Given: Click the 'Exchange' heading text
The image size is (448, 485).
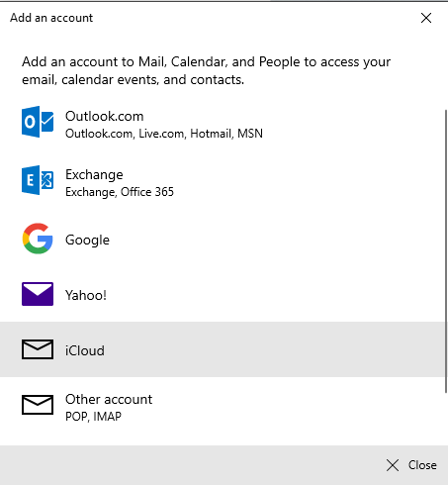Looking at the screenshot, I should pyautogui.click(x=94, y=175).
